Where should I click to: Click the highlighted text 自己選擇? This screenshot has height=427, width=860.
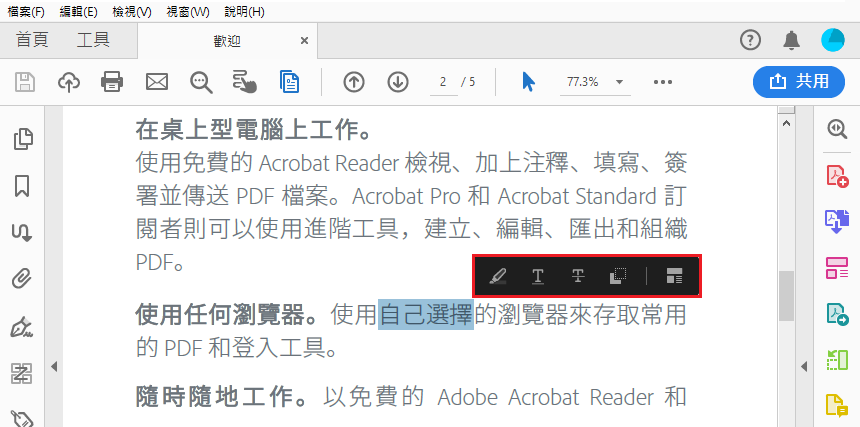[426, 315]
